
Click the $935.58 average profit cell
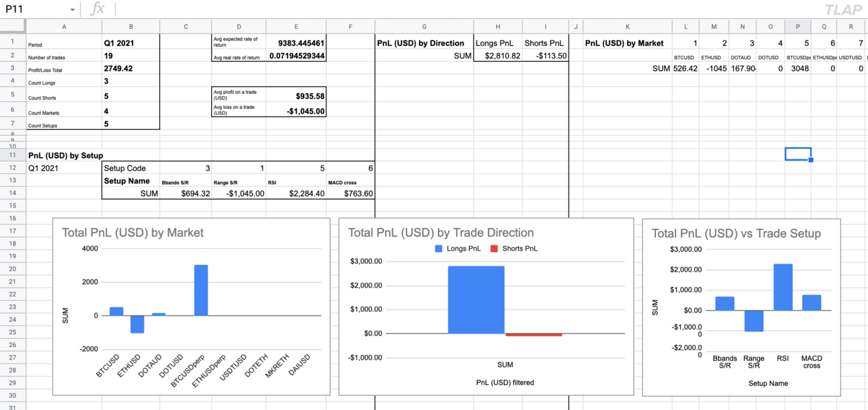296,95
